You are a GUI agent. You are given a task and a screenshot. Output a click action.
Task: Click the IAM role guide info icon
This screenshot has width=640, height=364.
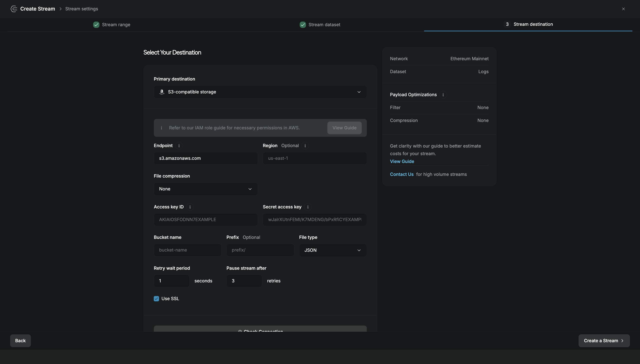click(x=161, y=128)
